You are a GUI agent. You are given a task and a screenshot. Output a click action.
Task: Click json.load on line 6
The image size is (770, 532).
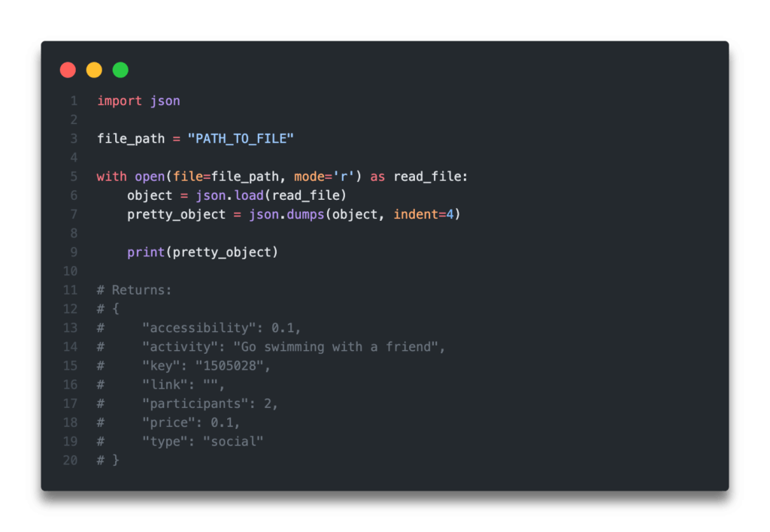(230, 196)
